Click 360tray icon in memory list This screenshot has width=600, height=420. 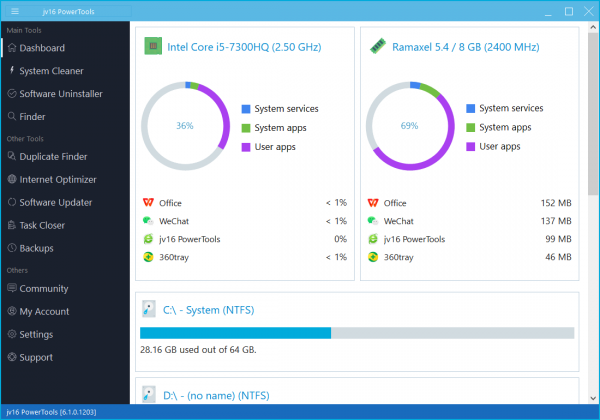pyautogui.click(x=373, y=257)
